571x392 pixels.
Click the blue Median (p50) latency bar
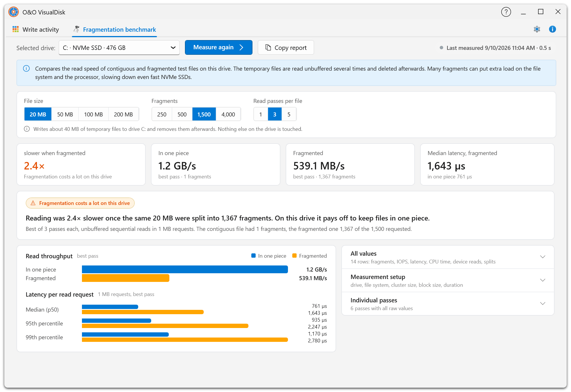tap(110, 307)
